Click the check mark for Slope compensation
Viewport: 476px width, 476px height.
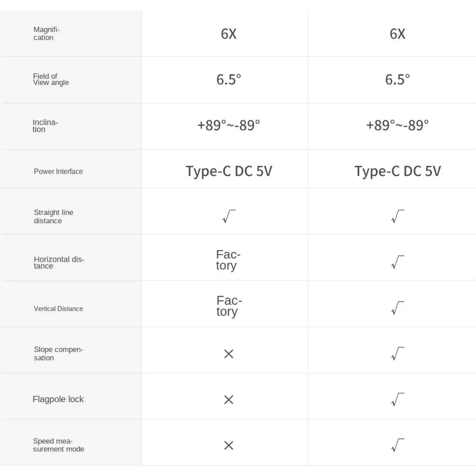coord(397,353)
